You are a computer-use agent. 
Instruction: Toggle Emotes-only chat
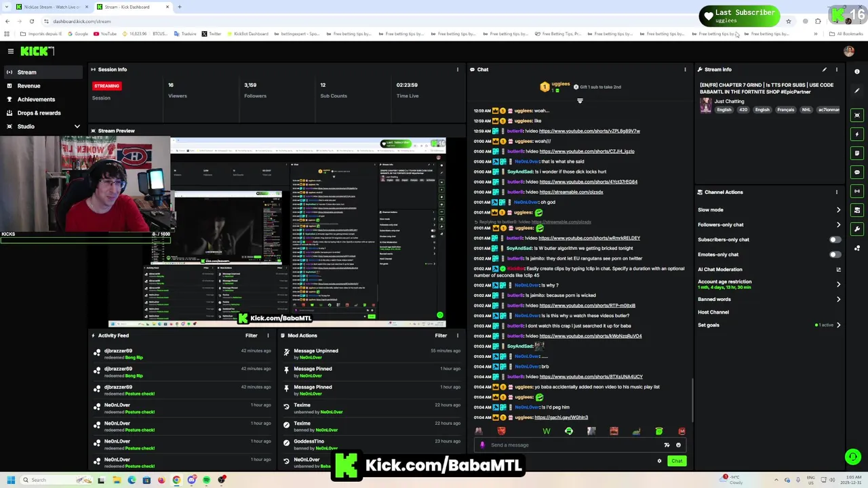[835, 254]
